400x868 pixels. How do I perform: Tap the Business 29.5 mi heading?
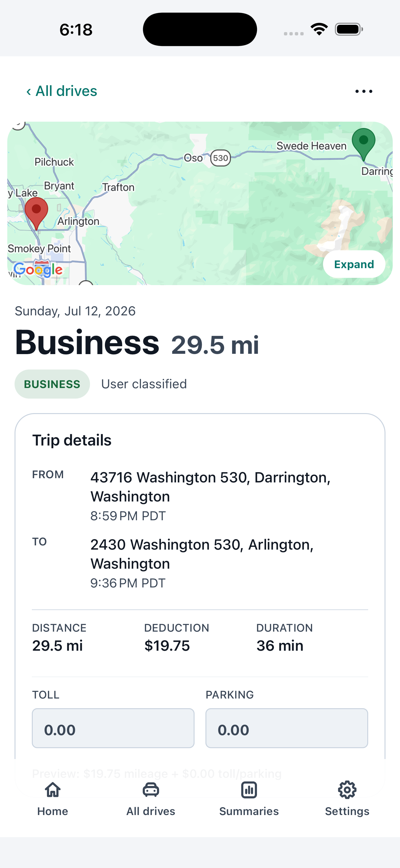137,343
